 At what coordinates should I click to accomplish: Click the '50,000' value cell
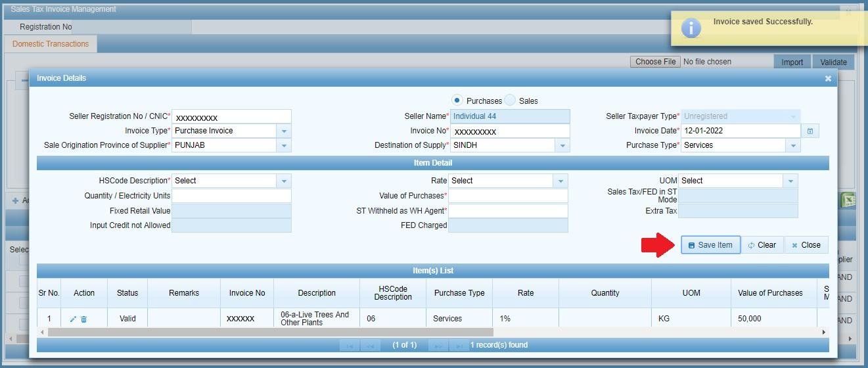click(x=774, y=319)
